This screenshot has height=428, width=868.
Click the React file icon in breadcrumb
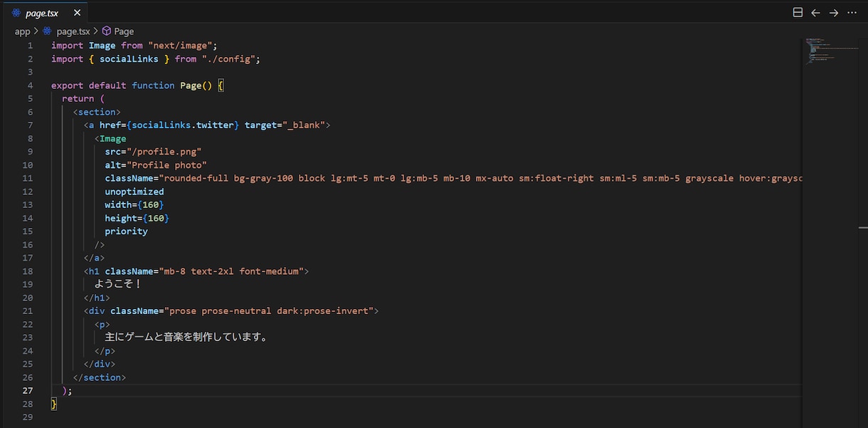48,31
